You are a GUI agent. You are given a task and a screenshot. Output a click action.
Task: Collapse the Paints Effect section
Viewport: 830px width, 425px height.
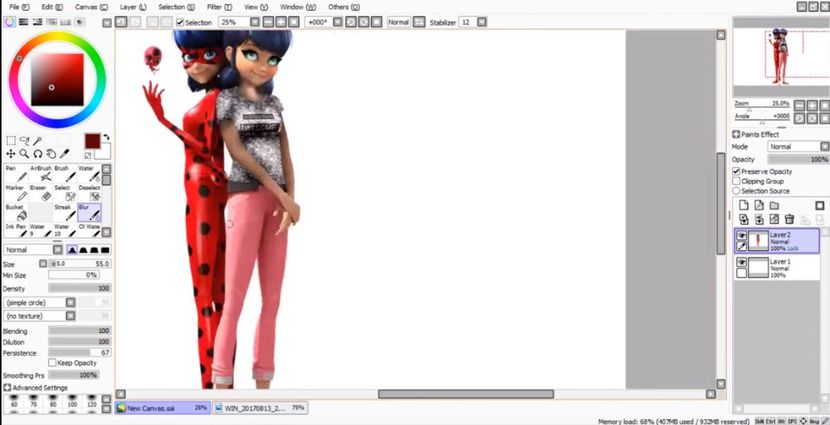736,134
